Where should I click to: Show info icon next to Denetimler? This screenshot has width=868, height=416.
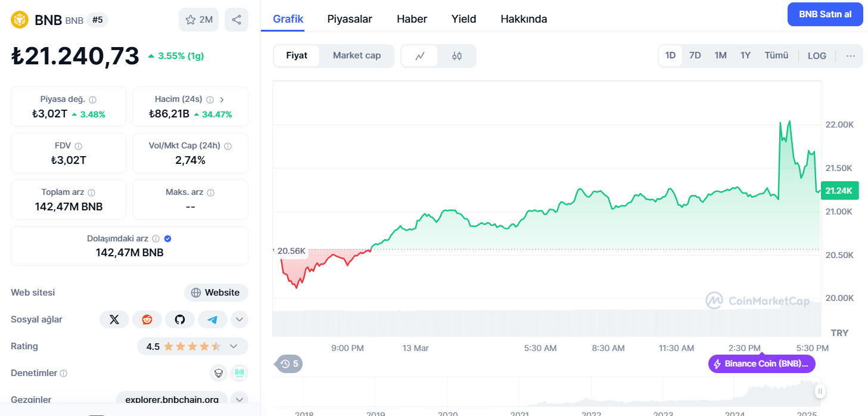coord(64,373)
